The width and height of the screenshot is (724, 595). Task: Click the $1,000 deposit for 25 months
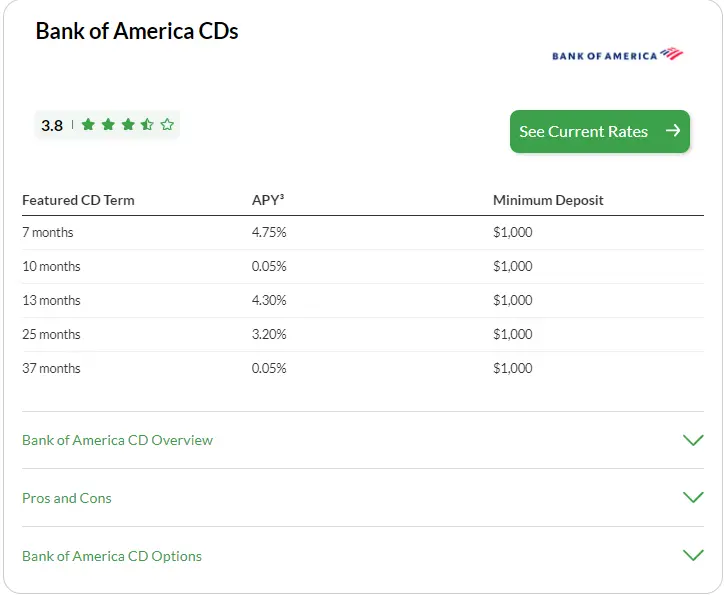[x=513, y=334]
